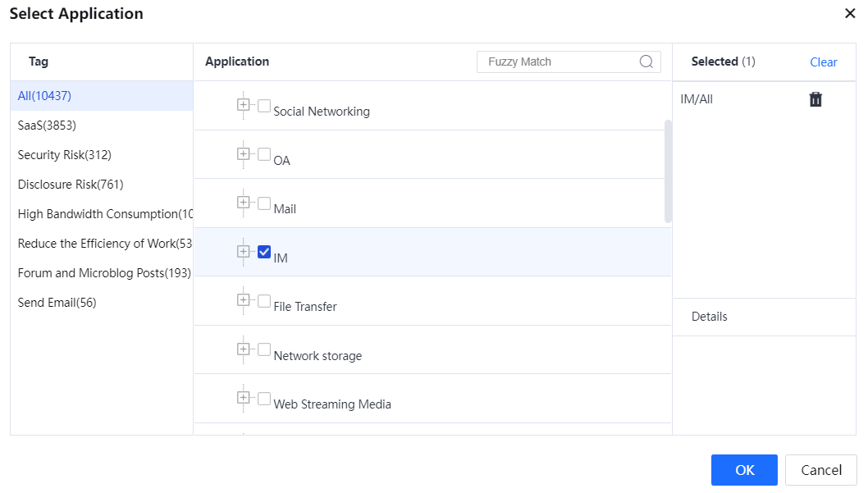This screenshot has width=868, height=493.
Task: Expand the IM tree node
Action: 243,252
